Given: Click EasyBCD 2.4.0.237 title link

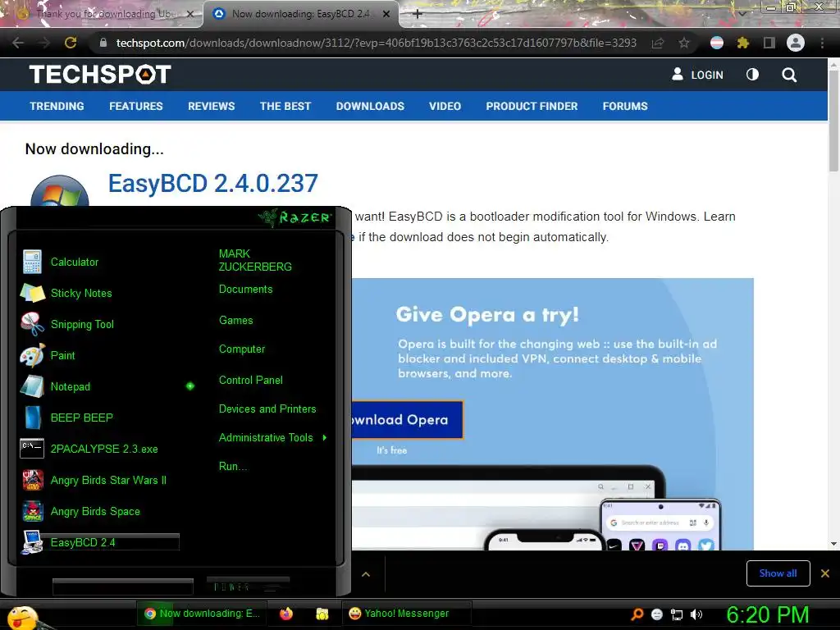Looking at the screenshot, I should tap(213, 183).
